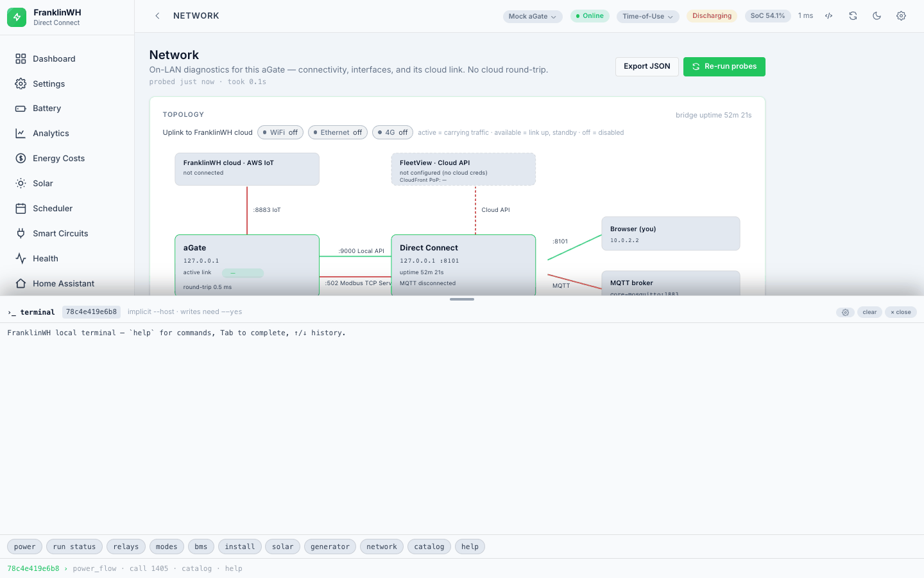
Task: Close the terminal panel
Action: pyautogui.click(x=901, y=312)
